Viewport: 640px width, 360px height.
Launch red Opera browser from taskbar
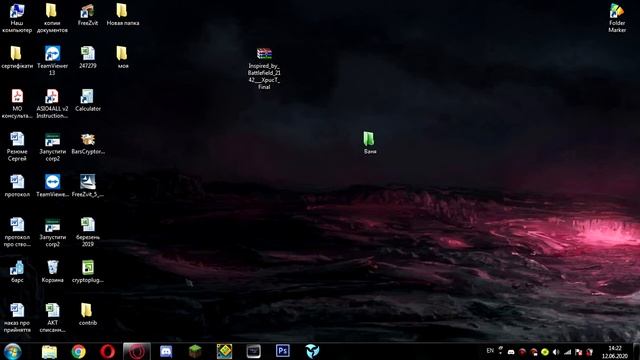point(107,351)
